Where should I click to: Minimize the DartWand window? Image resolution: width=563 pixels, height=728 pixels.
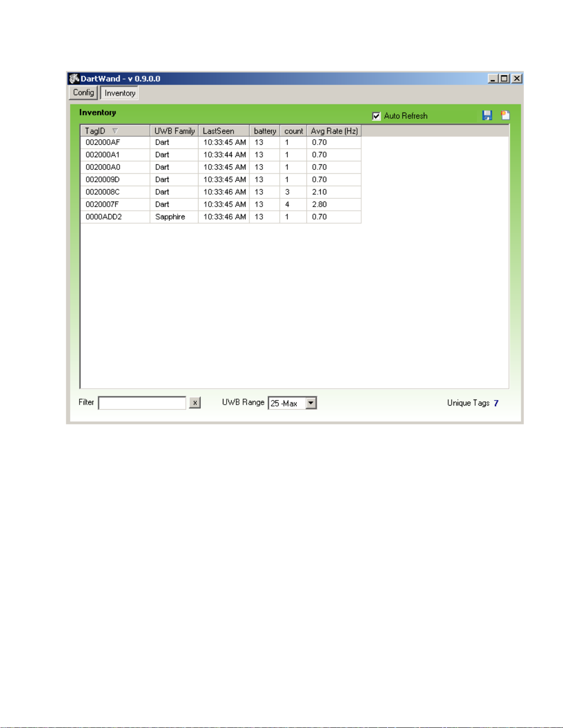(x=493, y=79)
